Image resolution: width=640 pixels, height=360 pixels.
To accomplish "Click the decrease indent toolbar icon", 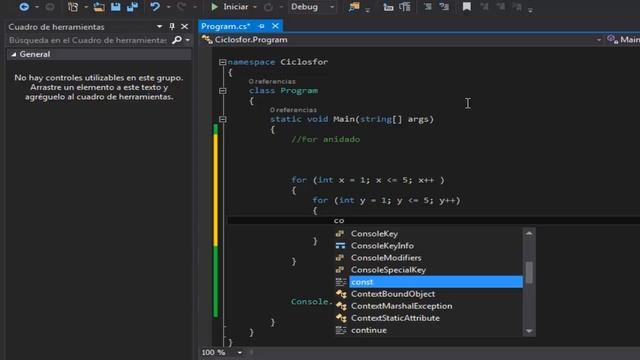I will (x=388, y=7).
